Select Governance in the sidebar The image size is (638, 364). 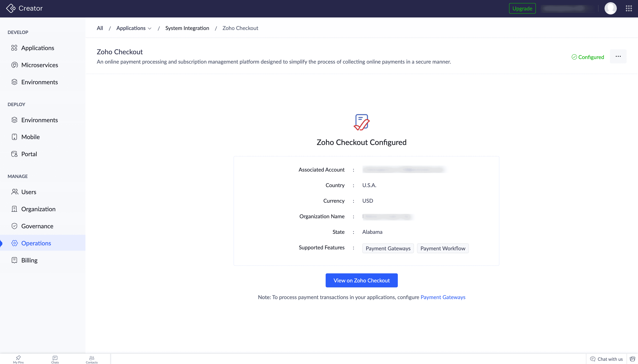coord(37,226)
